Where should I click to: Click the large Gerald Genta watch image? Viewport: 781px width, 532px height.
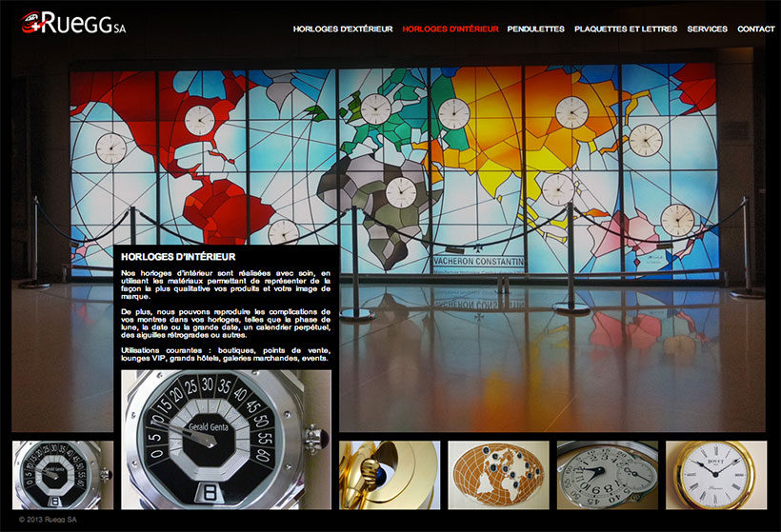pos(226,440)
